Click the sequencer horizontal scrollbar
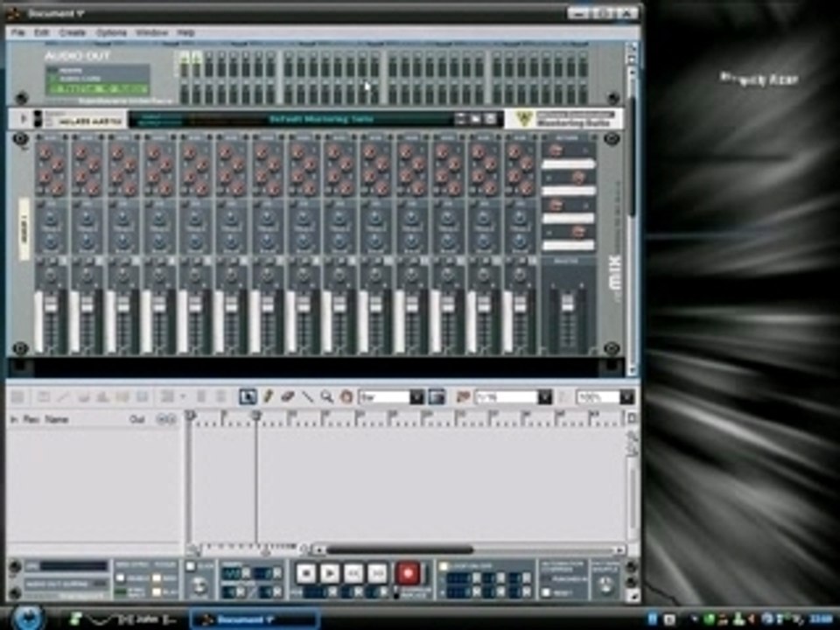Image resolution: width=840 pixels, height=630 pixels. [x=400, y=549]
